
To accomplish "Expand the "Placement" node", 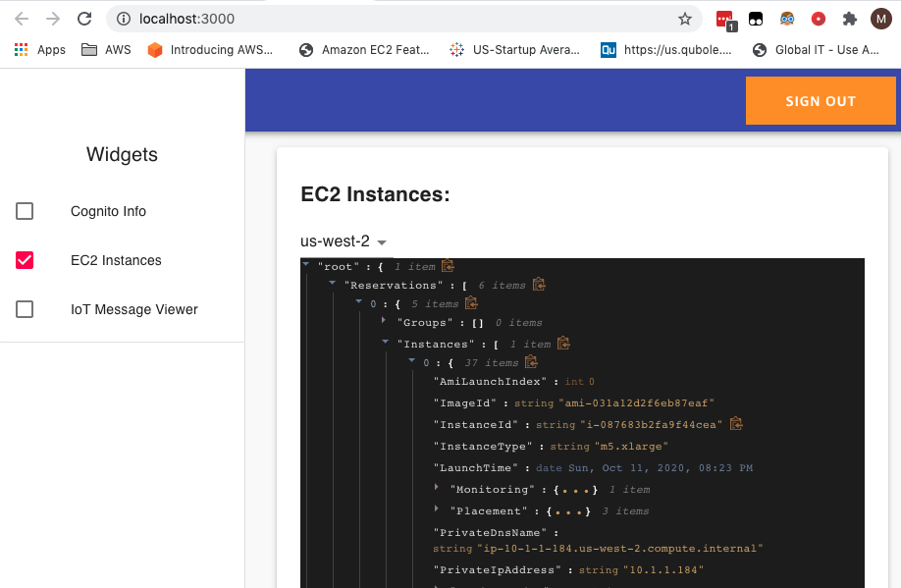I will pyautogui.click(x=437, y=508).
